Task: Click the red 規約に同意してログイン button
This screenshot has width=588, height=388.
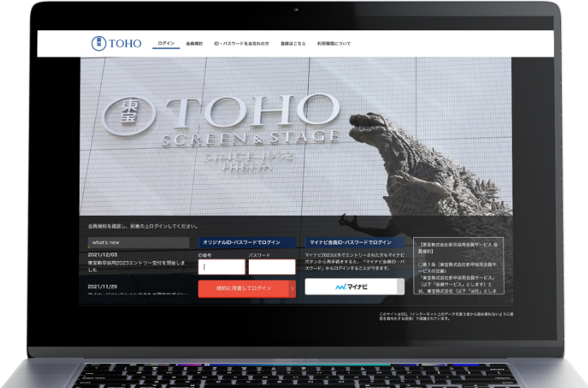Action: [247, 289]
